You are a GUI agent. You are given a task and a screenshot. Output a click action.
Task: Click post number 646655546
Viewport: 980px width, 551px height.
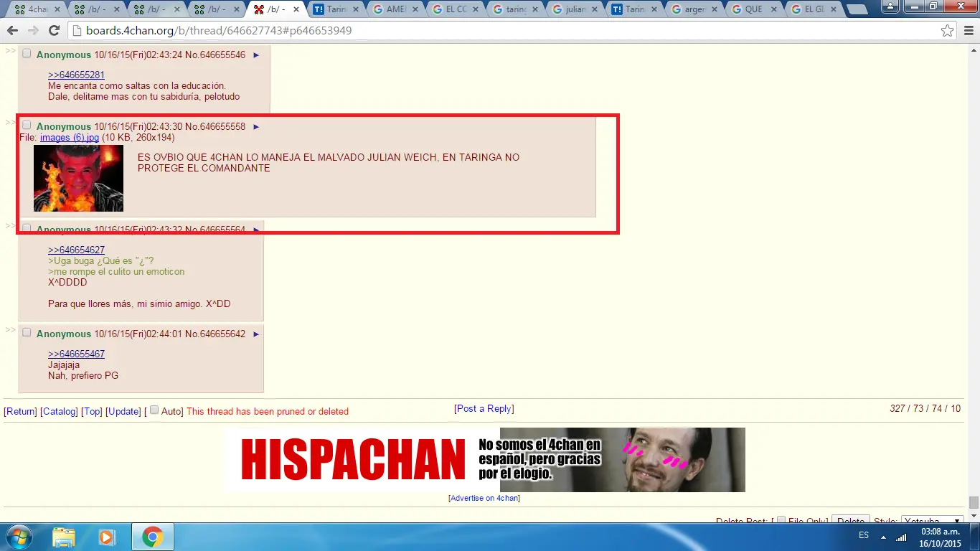click(222, 55)
